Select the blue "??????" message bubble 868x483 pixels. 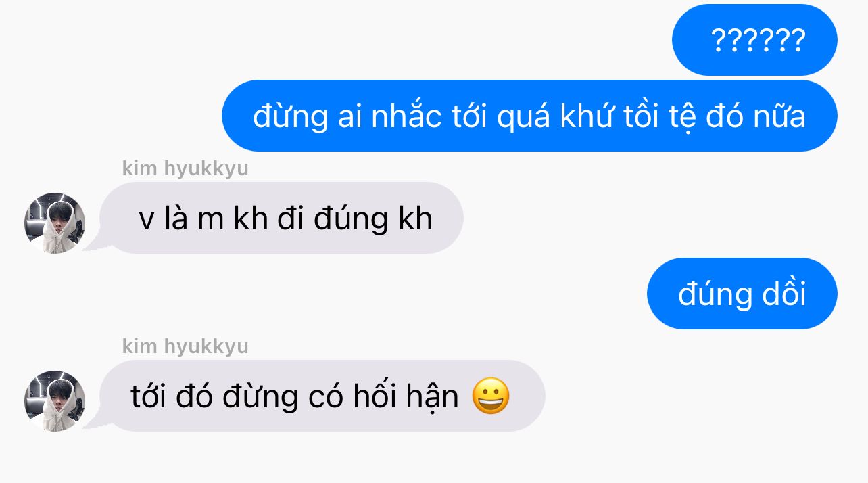point(754,41)
